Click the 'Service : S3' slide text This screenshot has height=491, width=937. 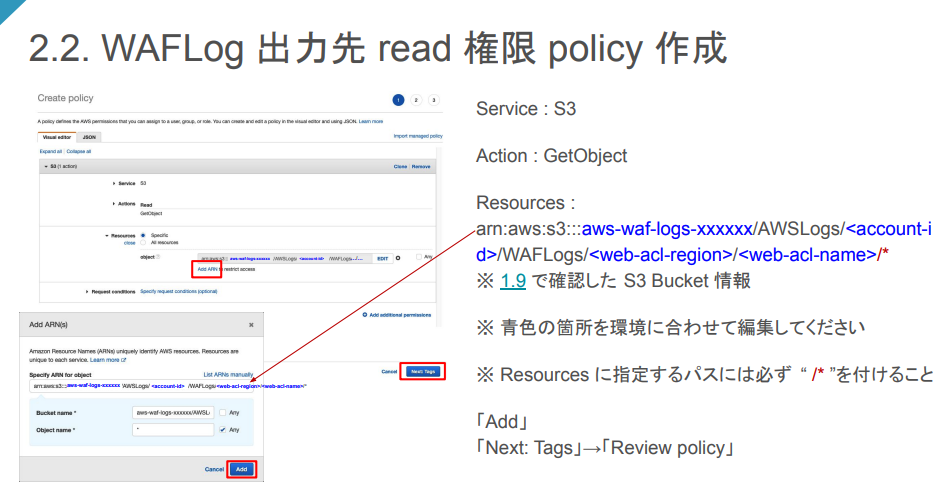(526, 109)
